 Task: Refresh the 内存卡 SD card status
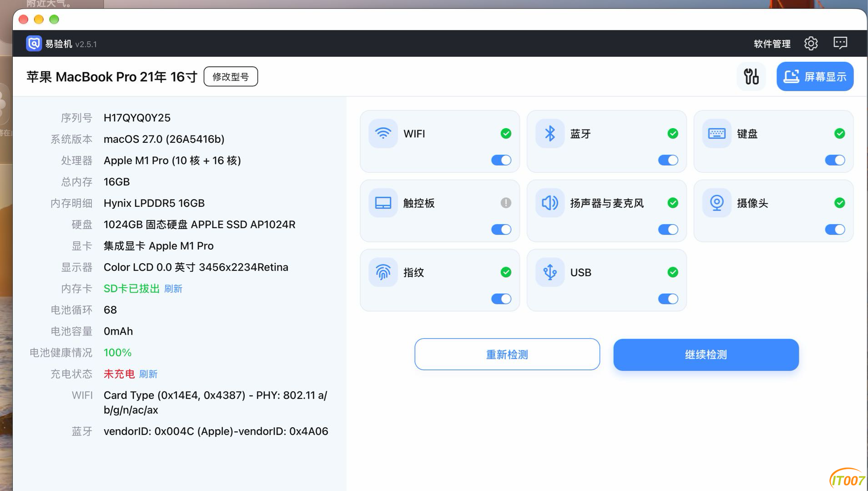click(x=173, y=289)
